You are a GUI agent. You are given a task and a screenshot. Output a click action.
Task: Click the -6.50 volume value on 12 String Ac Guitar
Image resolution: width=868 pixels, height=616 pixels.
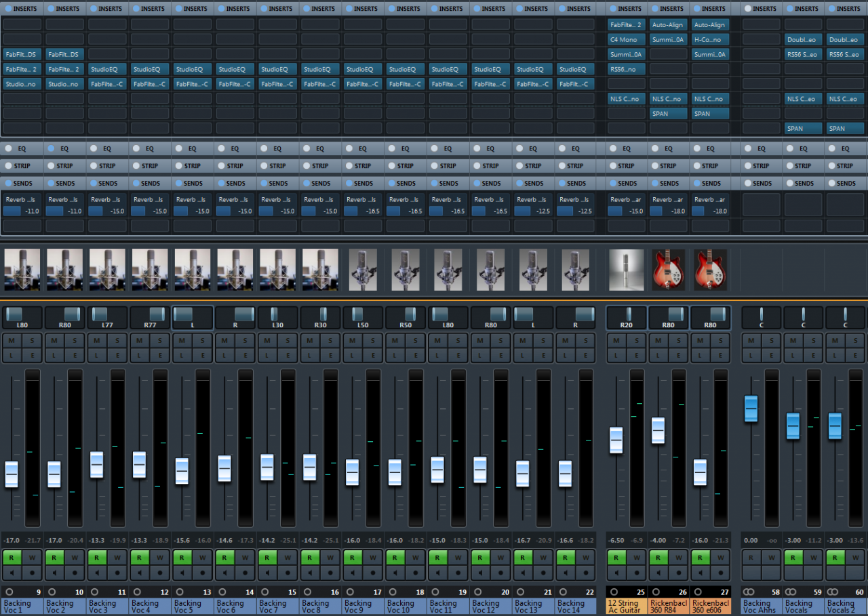616,541
